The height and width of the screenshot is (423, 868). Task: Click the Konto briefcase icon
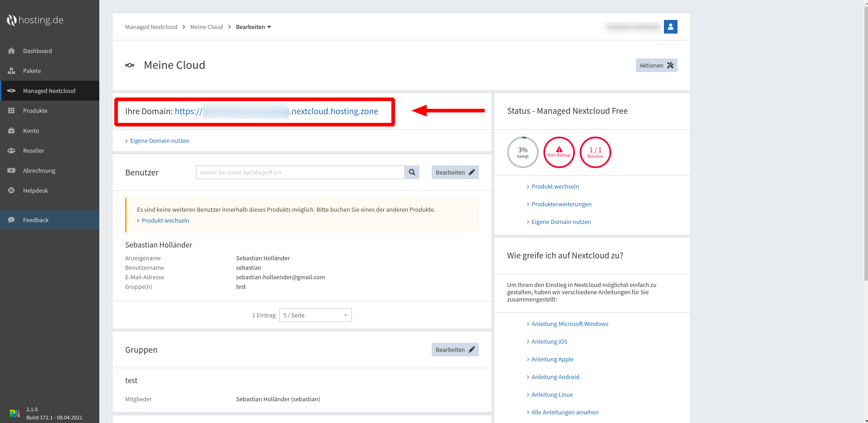11,131
